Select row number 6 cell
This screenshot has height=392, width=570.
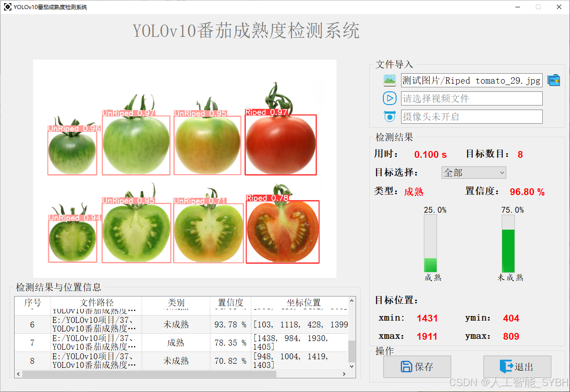(x=33, y=325)
